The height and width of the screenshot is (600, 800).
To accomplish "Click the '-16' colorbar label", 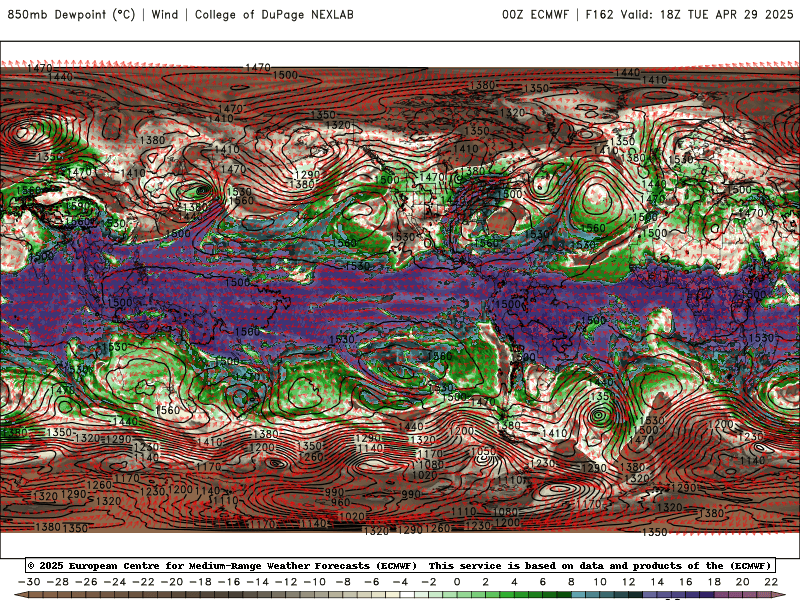I will pos(229,582).
